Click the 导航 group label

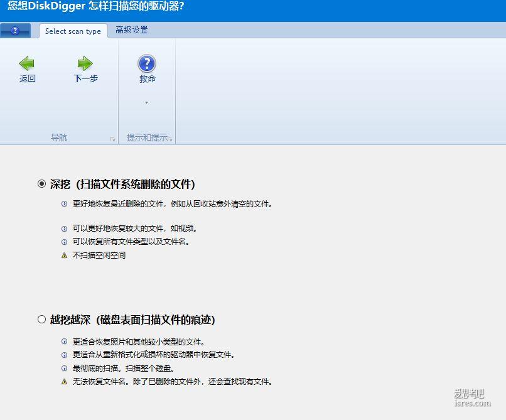[59, 137]
